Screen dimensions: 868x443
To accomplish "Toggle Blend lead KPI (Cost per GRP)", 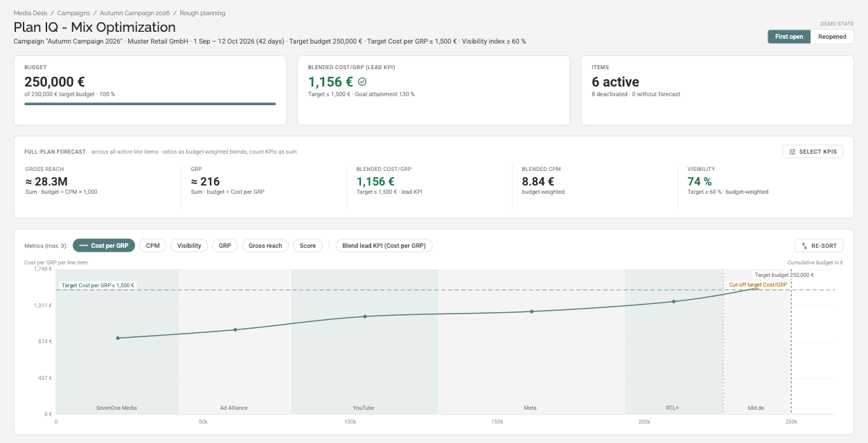I will (384, 246).
